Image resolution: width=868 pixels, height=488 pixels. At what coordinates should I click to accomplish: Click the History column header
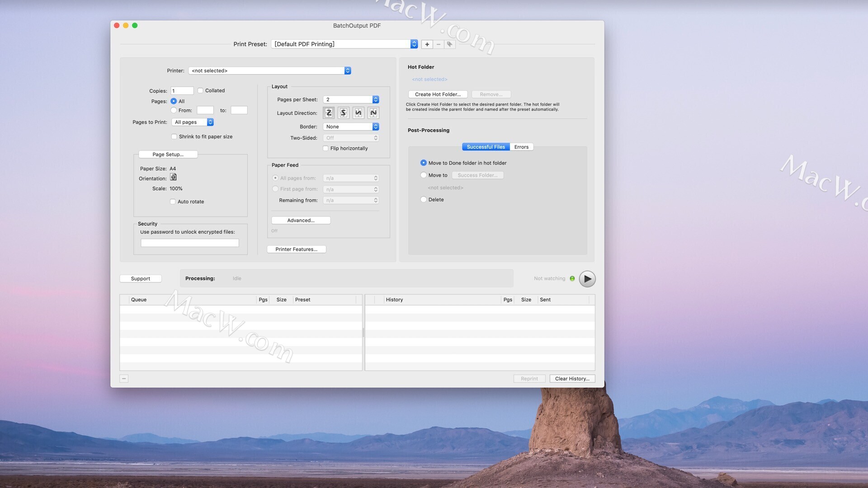(442, 300)
